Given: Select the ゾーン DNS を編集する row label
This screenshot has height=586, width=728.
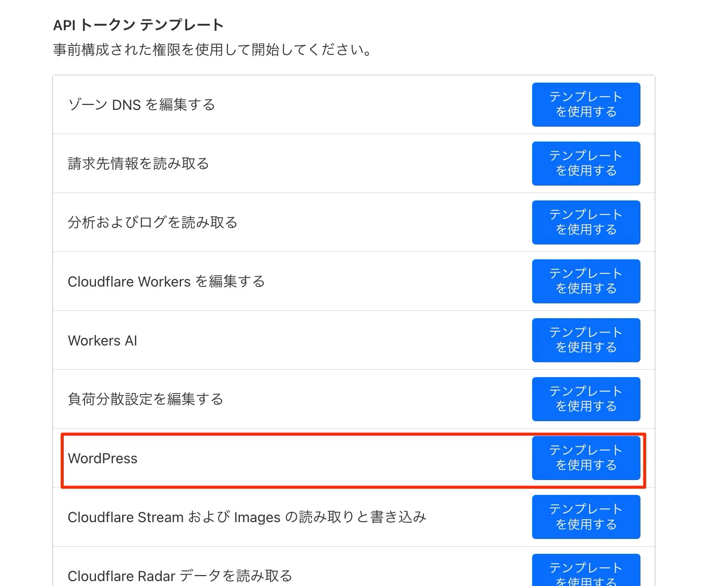Looking at the screenshot, I should point(141,105).
